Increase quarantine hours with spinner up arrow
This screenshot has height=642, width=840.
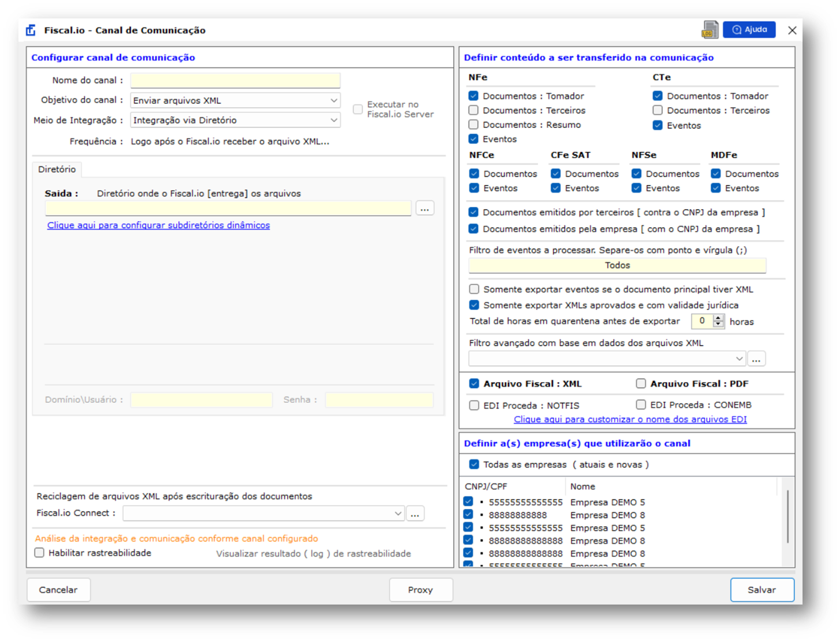pos(718,318)
